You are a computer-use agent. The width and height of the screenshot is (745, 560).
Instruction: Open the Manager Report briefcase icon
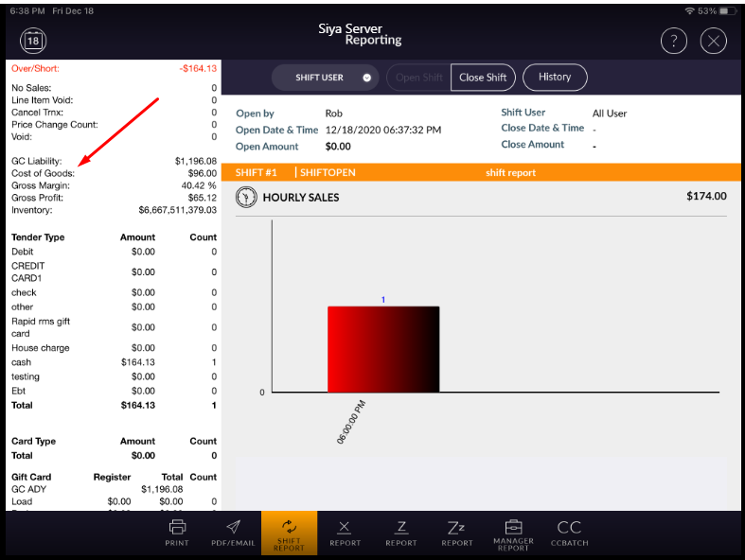pos(513,533)
